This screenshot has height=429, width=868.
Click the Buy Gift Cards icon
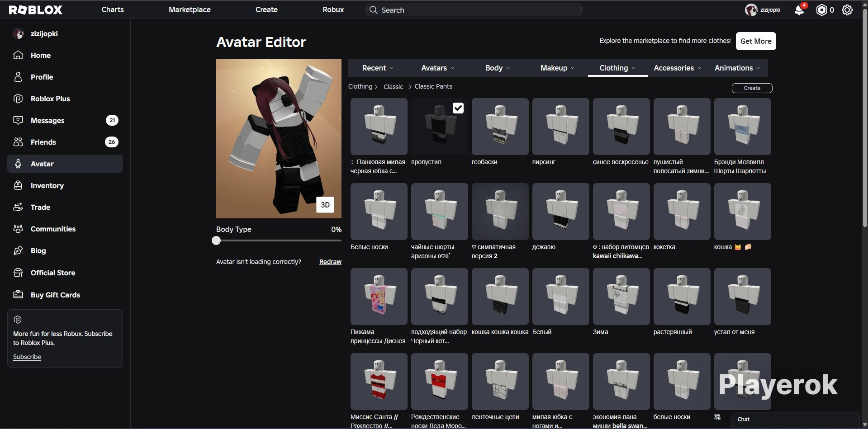pyautogui.click(x=18, y=295)
